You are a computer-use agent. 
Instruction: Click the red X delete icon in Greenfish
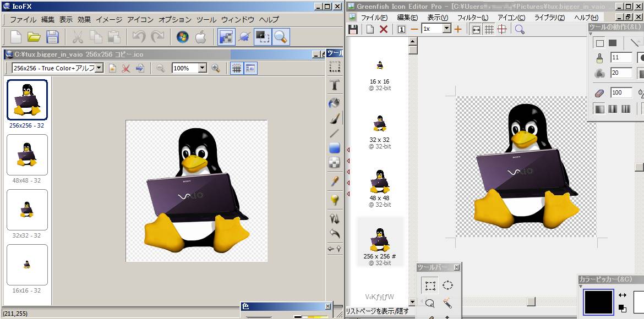[384, 29]
